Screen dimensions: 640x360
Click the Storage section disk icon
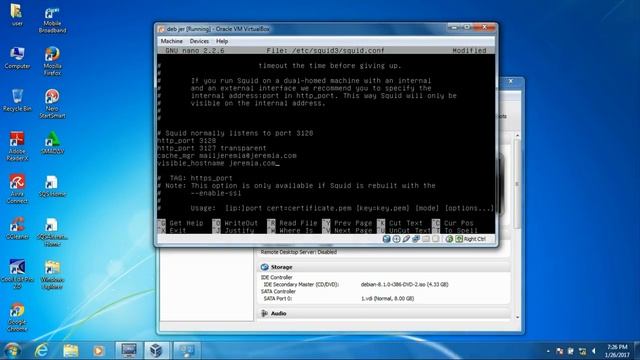pos(264,267)
